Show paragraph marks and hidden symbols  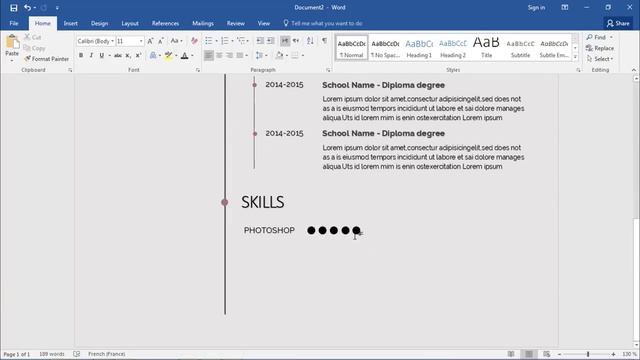(x=324, y=41)
